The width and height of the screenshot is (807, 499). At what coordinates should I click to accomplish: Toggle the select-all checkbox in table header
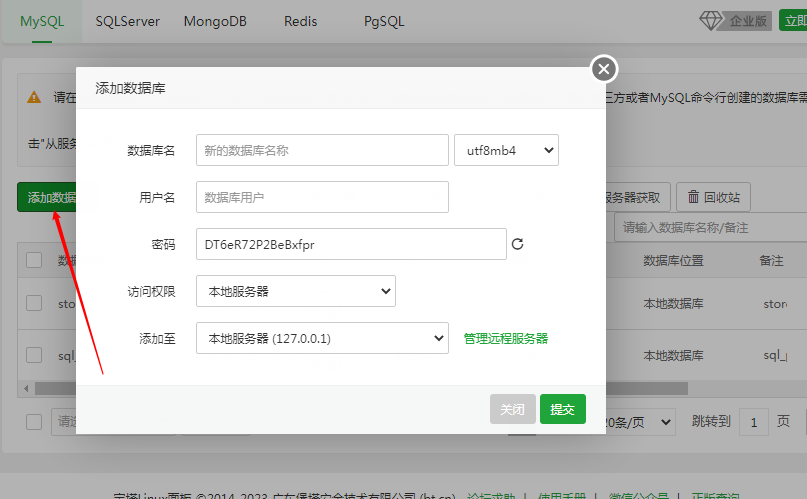point(34,260)
